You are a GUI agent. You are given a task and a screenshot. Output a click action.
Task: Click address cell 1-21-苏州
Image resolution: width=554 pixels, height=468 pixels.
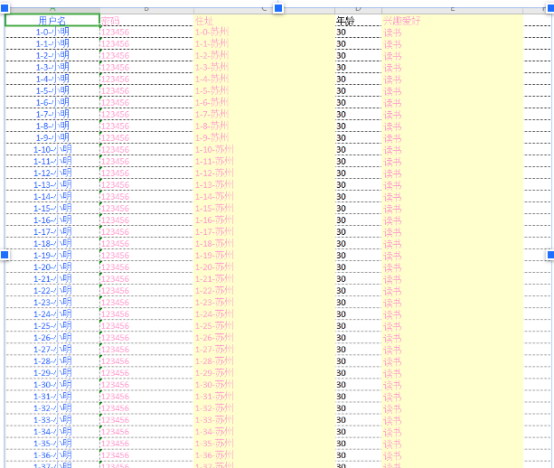click(x=264, y=279)
